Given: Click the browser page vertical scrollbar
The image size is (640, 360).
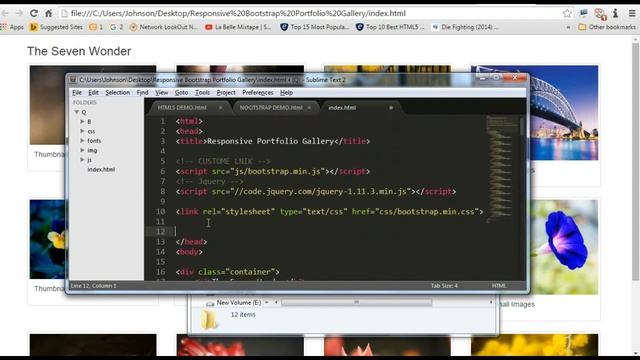Looking at the screenshot, I should [x=636, y=161].
